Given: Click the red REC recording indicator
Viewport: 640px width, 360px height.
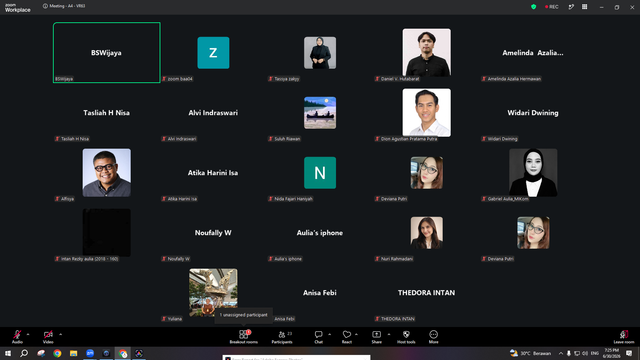Looking at the screenshot, I should [x=551, y=7].
